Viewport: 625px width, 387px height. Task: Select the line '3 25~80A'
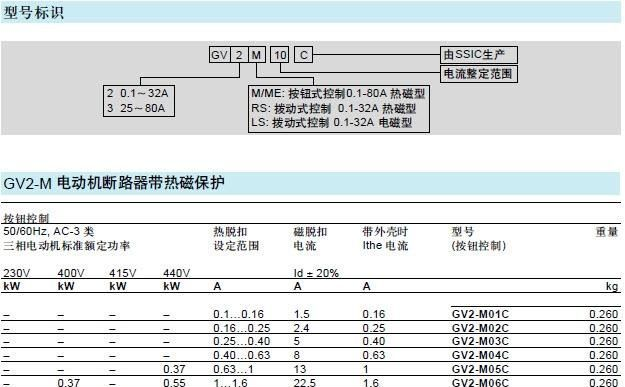pyautogui.click(x=136, y=108)
